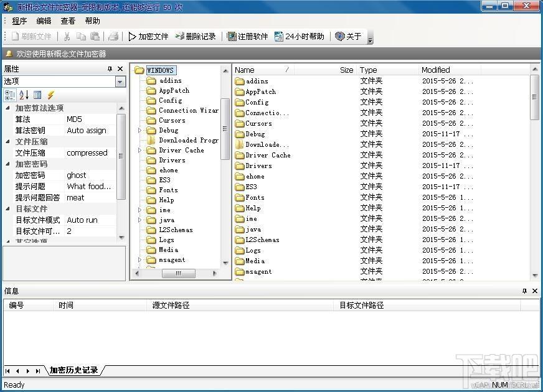Select the Media folder in file list
The height and width of the screenshot is (392, 543).
pos(255,261)
